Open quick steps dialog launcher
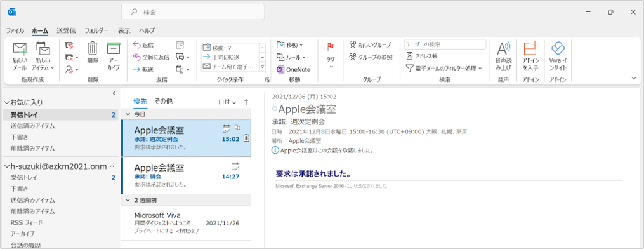The image size is (644, 249). 267,79
